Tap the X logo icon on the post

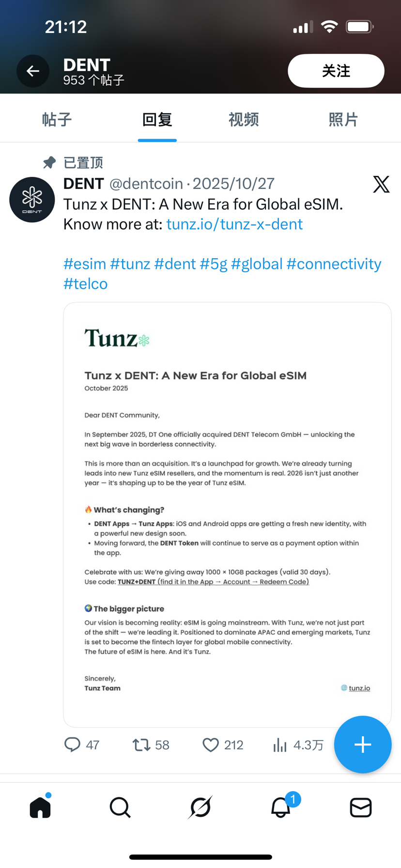(381, 184)
